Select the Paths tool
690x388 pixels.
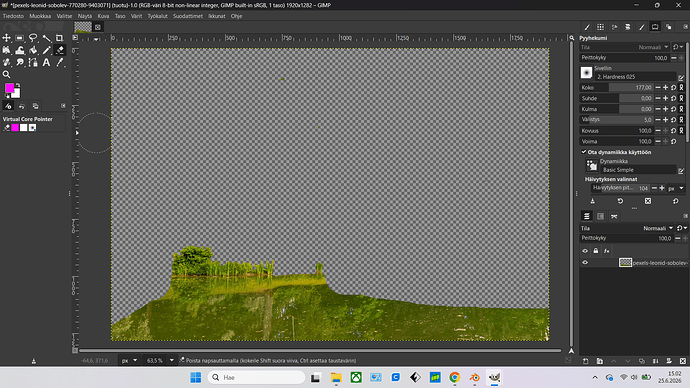point(33,62)
